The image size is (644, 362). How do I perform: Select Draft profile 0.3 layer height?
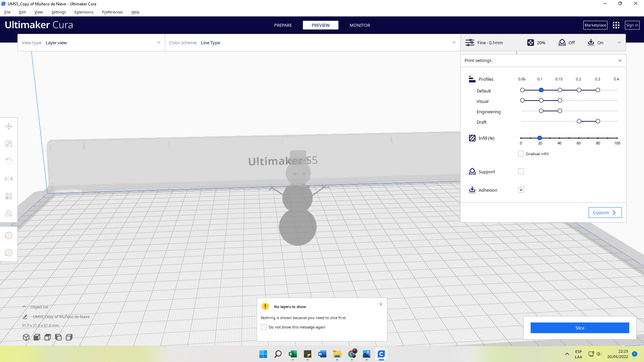click(x=598, y=121)
